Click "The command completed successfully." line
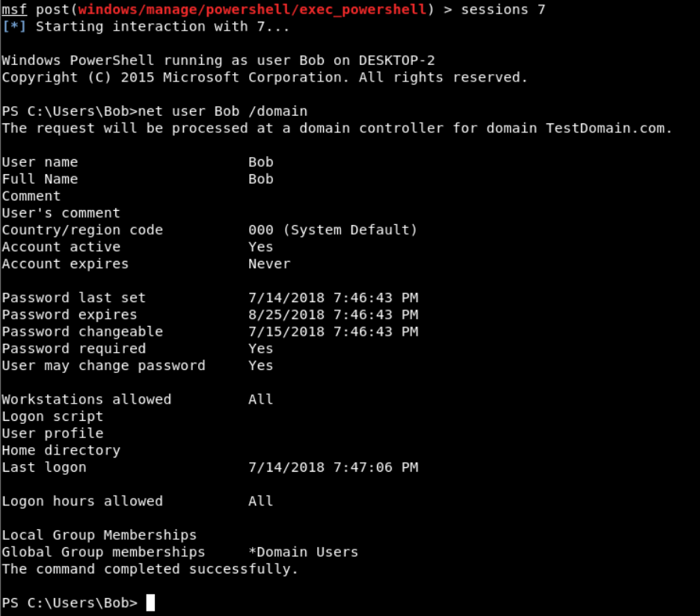This screenshot has width=700, height=616. [x=150, y=570]
